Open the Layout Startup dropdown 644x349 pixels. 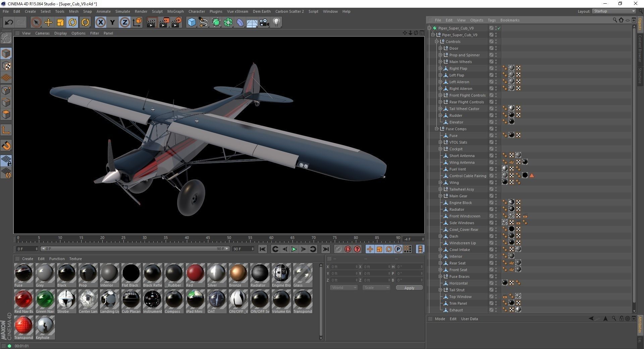[x=614, y=11]
